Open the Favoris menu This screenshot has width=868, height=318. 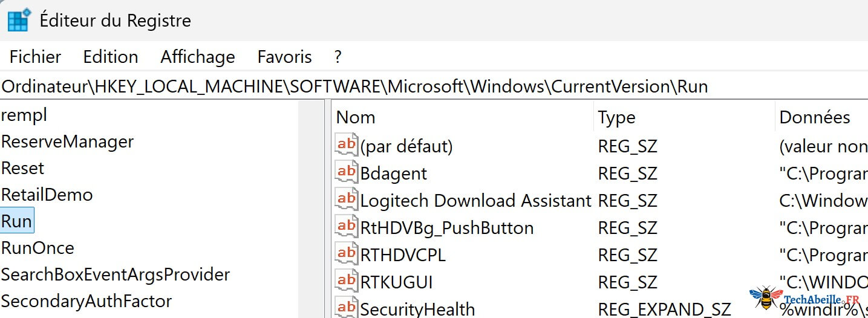[x=284, y=57]
